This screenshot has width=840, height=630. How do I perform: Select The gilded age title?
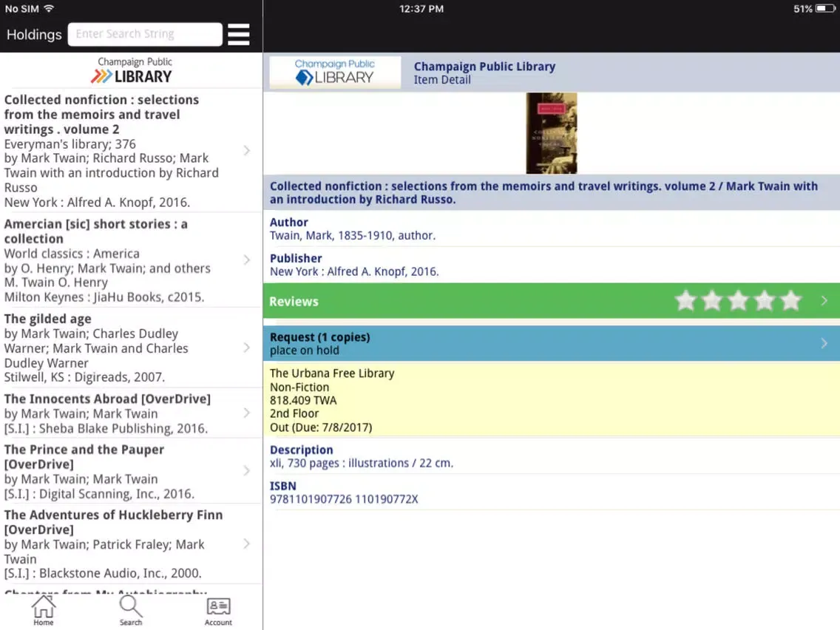coord(47,319)
